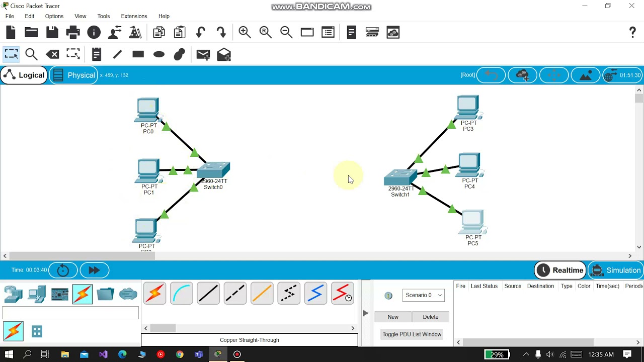Click Toggle PDU List Window button
The height and width of the screenshot is (362, 644).
point(412,334)
